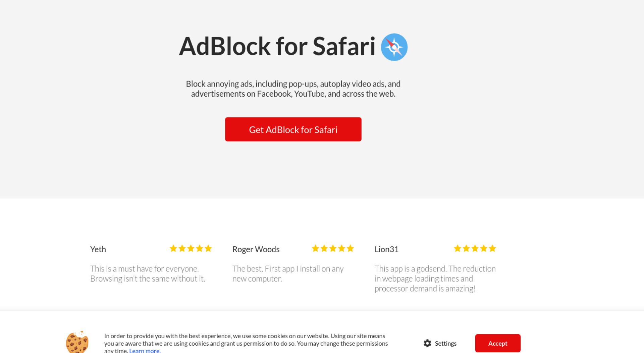Select the reviewer name Lion31
644x353 pixels.
point(386,249)
